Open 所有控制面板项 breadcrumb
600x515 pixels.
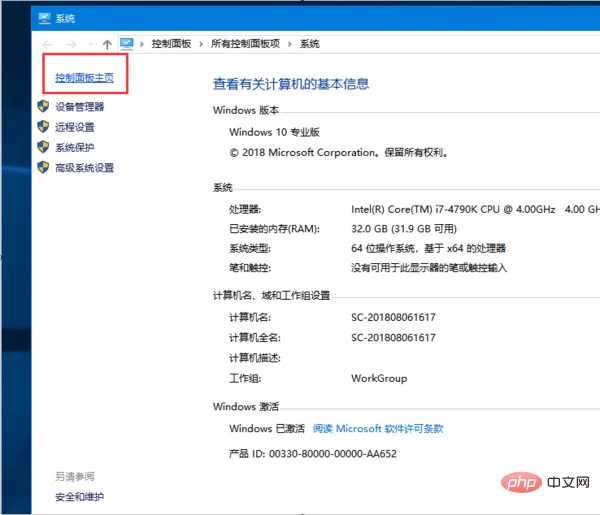245,44
